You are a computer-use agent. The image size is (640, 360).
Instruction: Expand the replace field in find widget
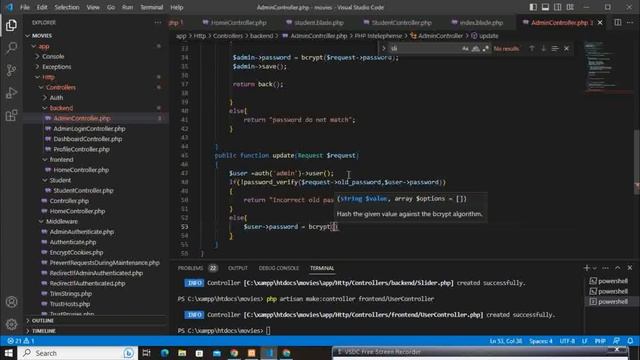click(384, 48)
